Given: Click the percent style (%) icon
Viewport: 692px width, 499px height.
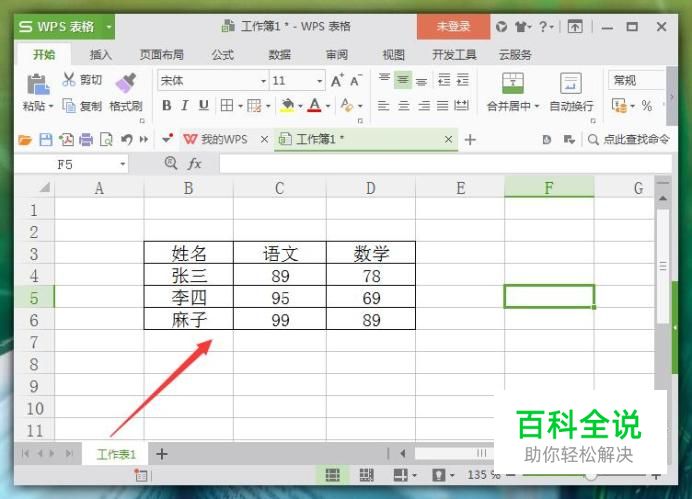Looking at the screenshot, I should point(647,105).
